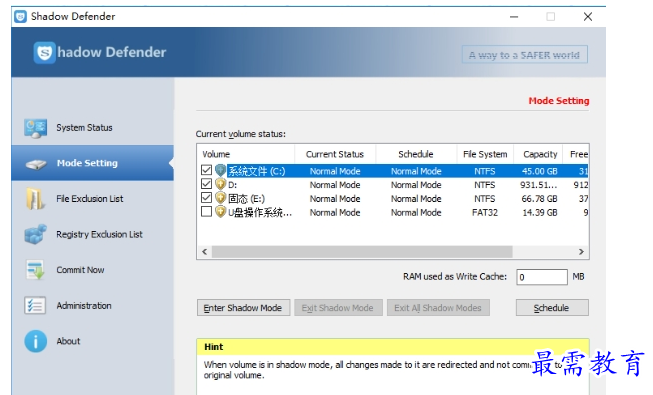Click the Commit Now arrow icon
The width and height of the screenshot is (653, 395).
35,270
